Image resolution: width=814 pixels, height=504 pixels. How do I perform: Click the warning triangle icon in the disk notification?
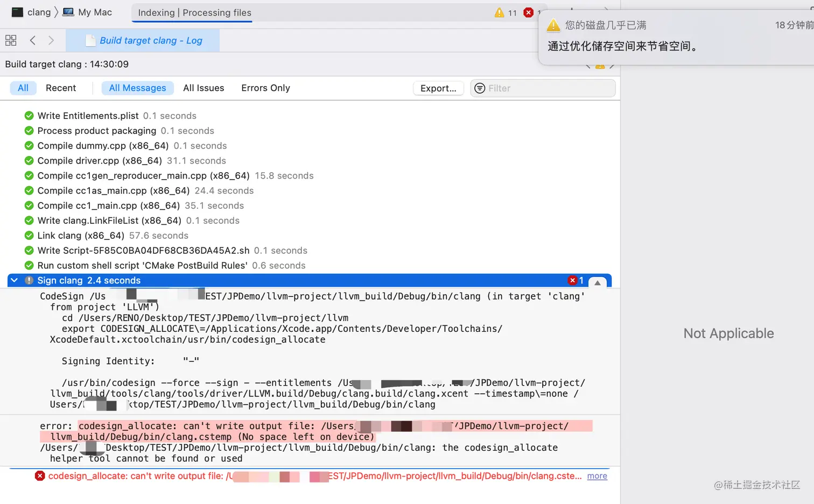click(x=553, y=25)
